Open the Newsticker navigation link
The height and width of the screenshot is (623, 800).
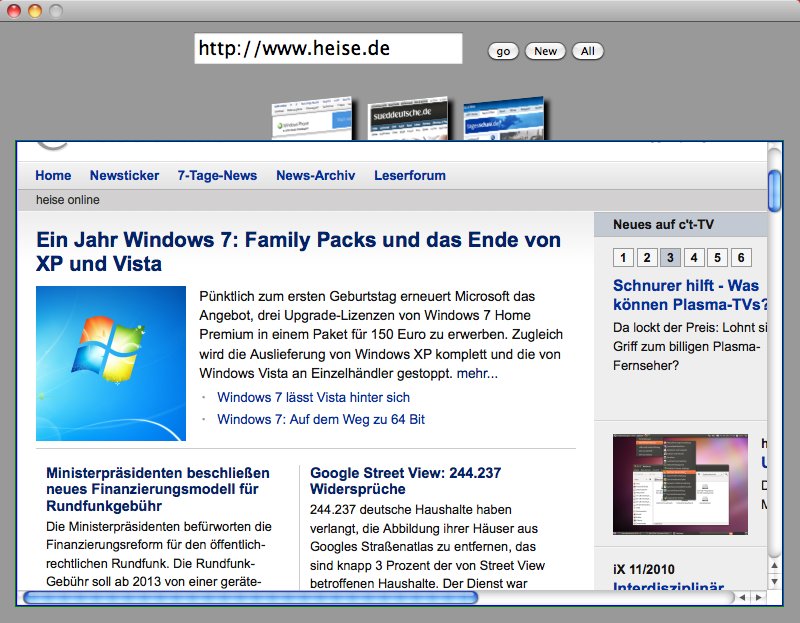[x=124, y=176]
